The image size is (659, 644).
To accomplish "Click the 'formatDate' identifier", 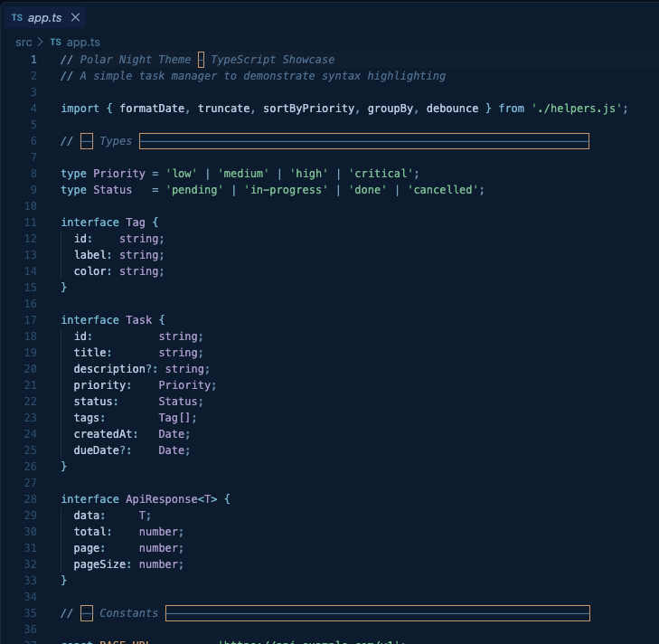I will coord(152,109).
